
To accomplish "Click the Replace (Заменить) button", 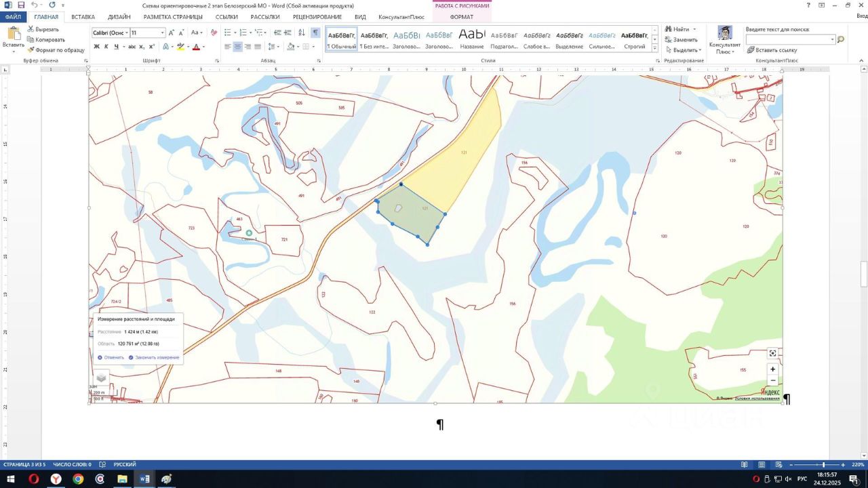I will [x=681, y=39].
